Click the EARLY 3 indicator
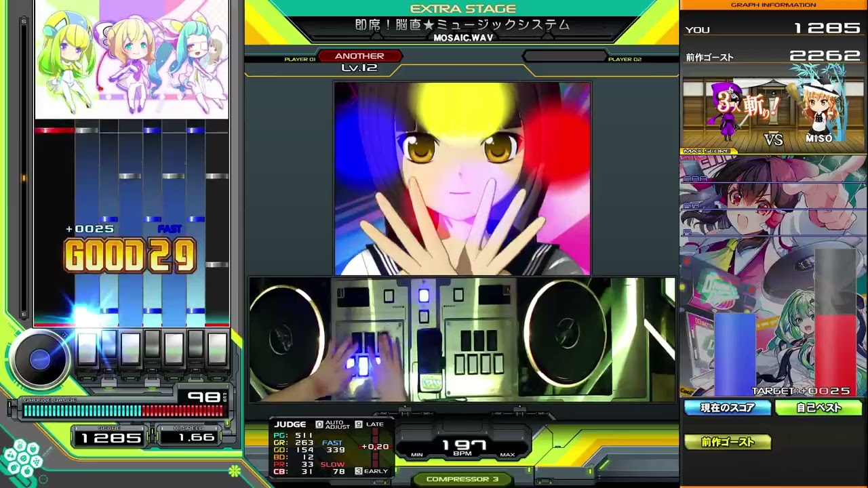This screenshot has height=488, width=868. click(372, 471)
